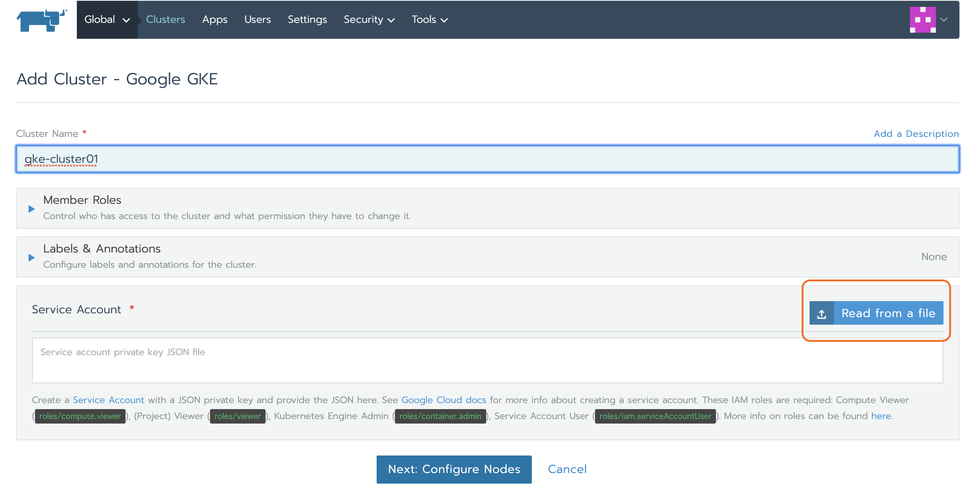This screenshot has width=980, height=492.
Task: Go to the Clusters tab
Action: [165, 20]
